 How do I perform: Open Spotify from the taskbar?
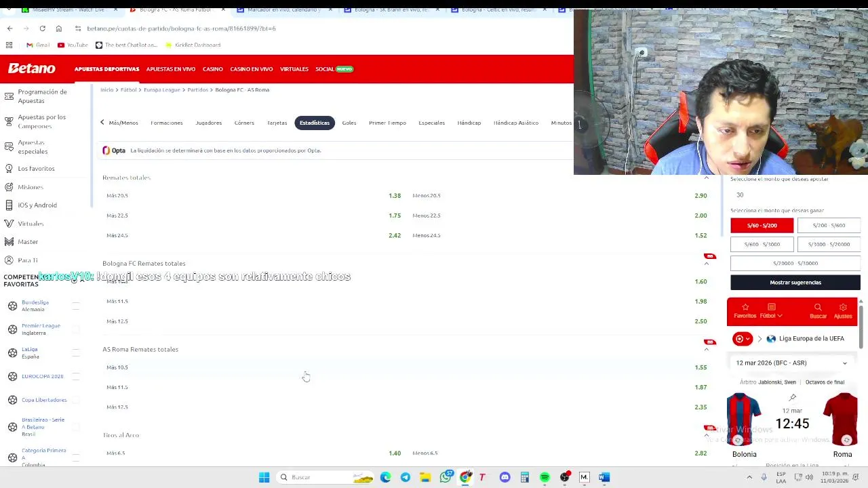[545, 477]
